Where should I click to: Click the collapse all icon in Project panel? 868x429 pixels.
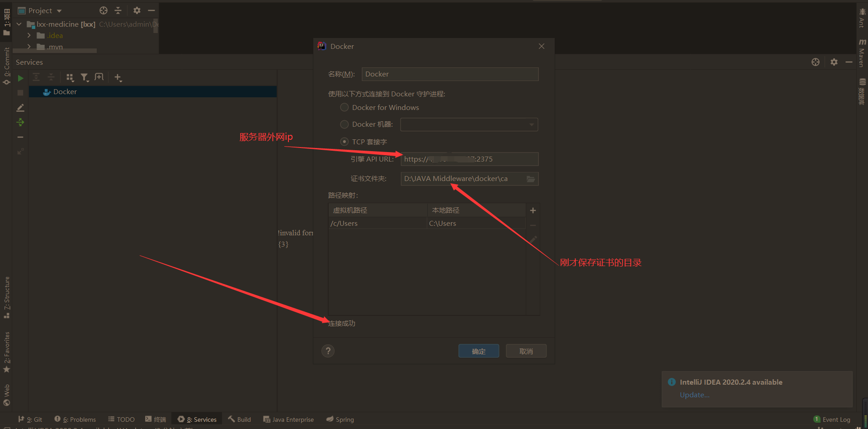(x=118, y=10)
